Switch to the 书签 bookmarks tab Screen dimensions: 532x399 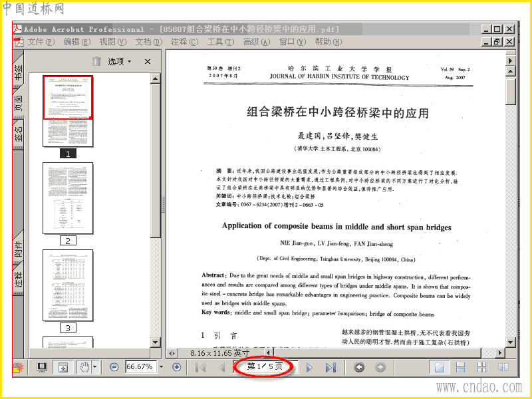19,72
